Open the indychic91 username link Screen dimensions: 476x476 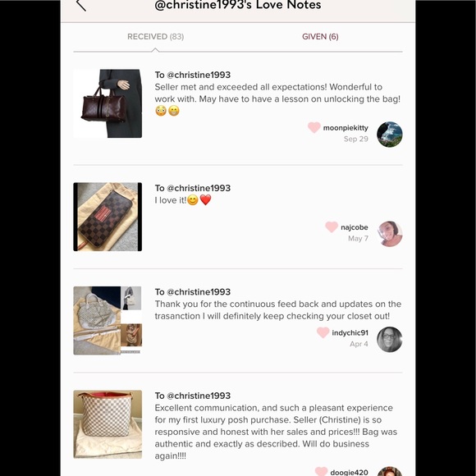(350, 332)
